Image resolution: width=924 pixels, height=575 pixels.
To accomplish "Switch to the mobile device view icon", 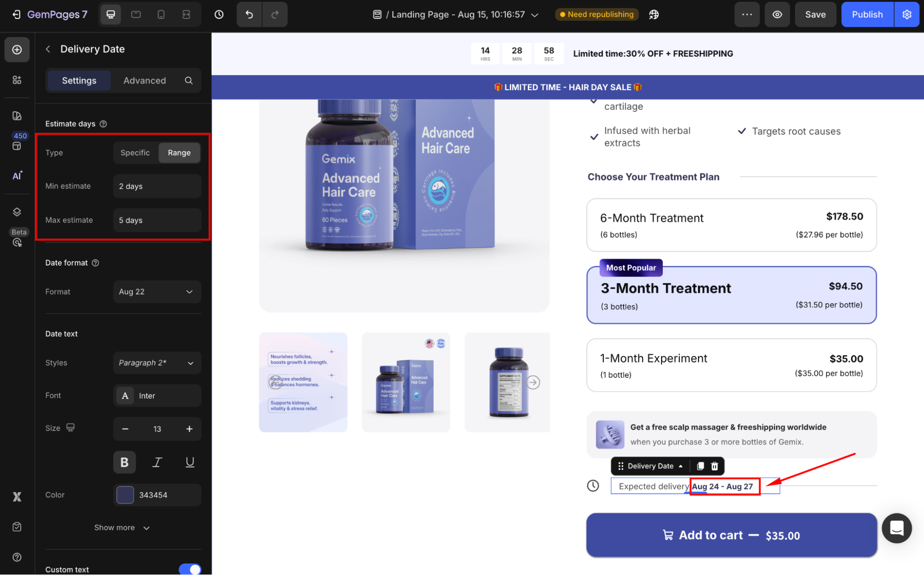I will [161, 14].
